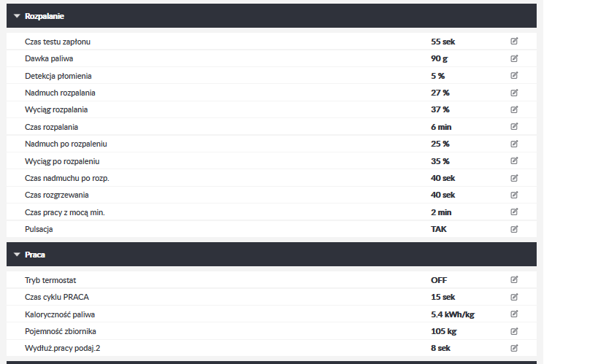Edit Tryb termostat OFF setting
Screen dimensions: 598x364
514,280
